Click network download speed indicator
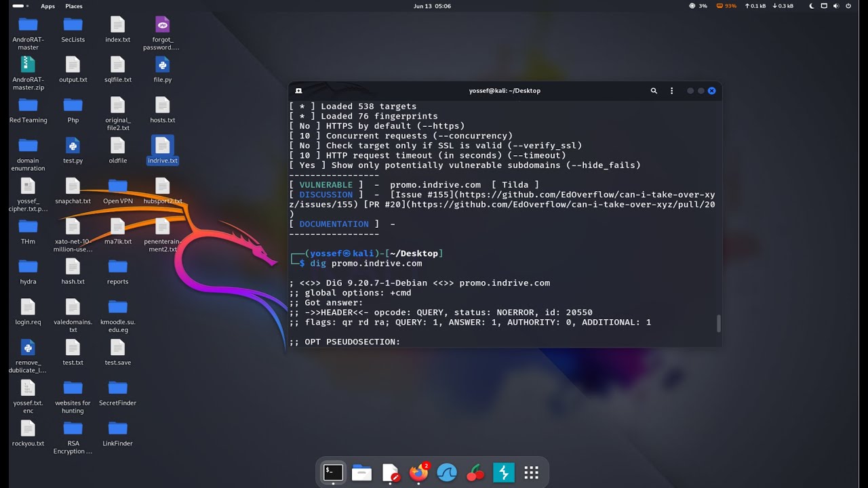 pos(782,6)
